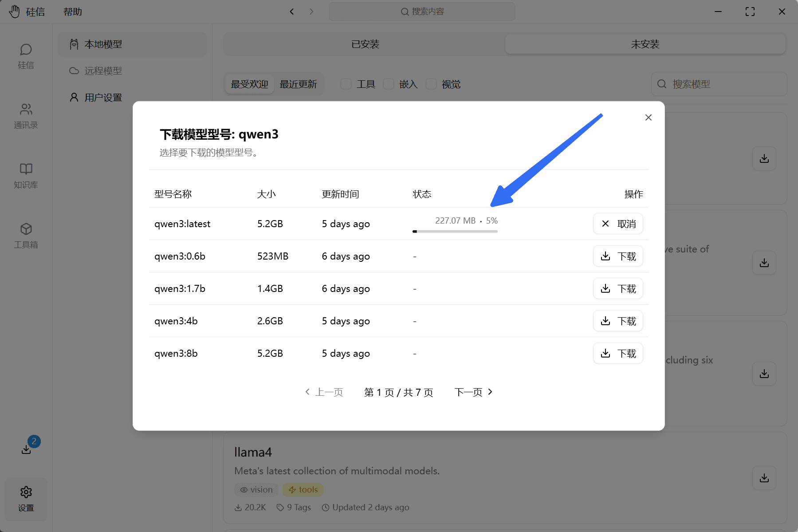Click the 型号名称 column header

[x=173, y=194]
